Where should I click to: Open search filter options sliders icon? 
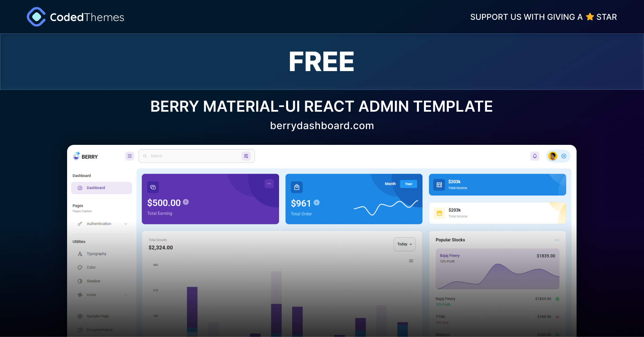pyautogui.click(x=246, y=156)
